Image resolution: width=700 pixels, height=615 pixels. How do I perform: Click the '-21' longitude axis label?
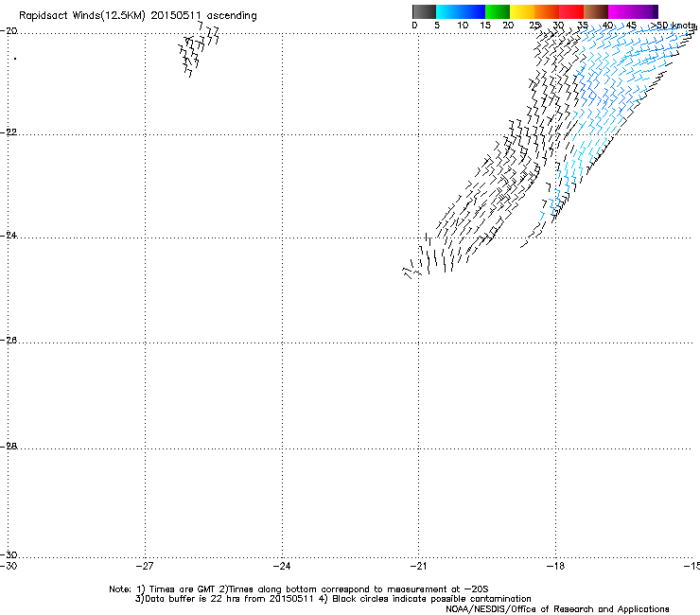tap(418, 567)
